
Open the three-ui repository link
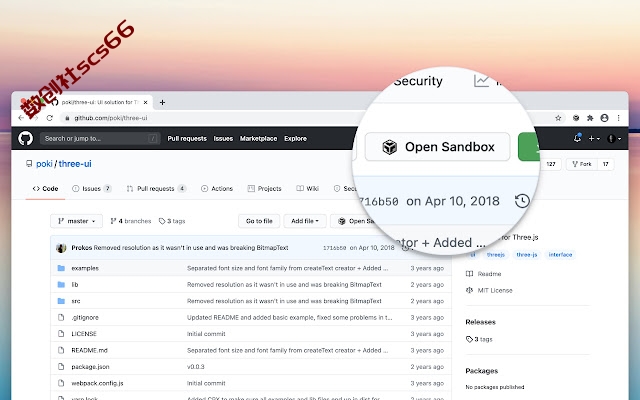point(75,164)
